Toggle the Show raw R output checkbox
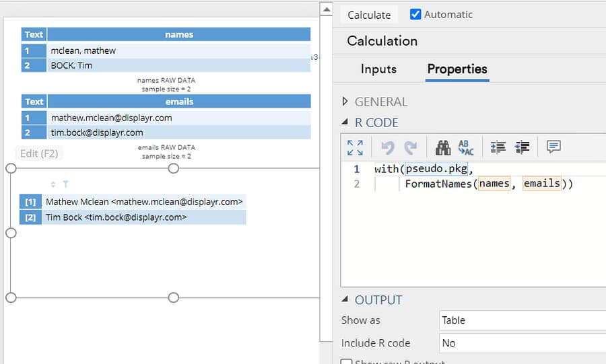The width and height of the screenshot is (606, 364). pyautogui.click(x=346, y=362)
